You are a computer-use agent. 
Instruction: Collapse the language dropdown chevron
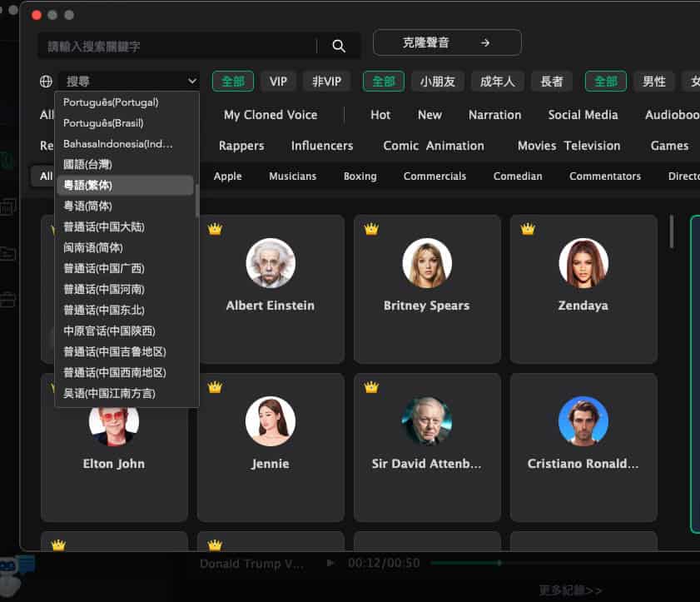(x=192, y=82)
